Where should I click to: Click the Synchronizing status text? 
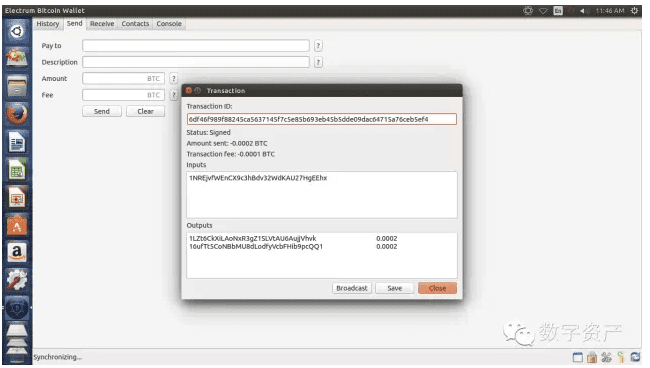click(58, 357)
